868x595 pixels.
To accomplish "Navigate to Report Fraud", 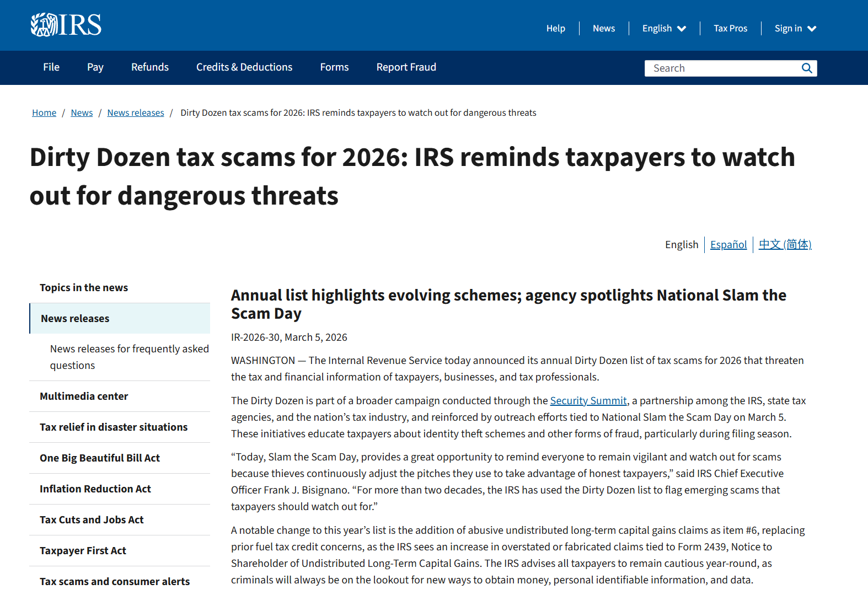I will pos(406,67).
